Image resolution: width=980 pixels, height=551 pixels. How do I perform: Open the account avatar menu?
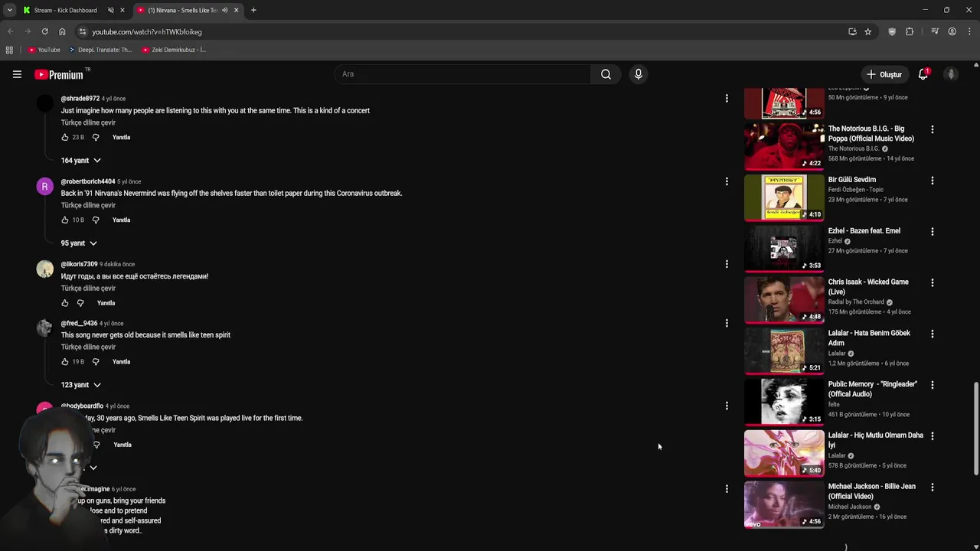[x=951, y=74]
